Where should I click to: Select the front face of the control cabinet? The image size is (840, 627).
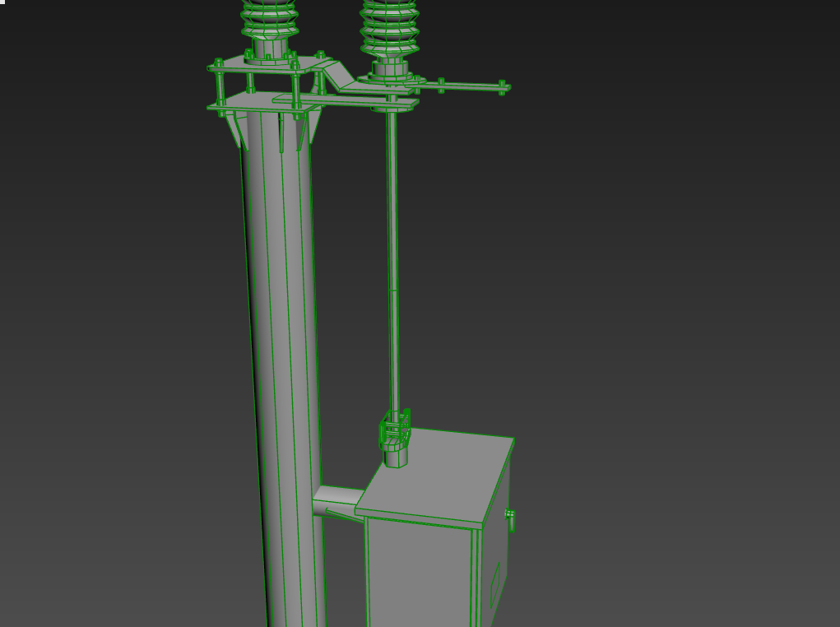pos(418,576)
